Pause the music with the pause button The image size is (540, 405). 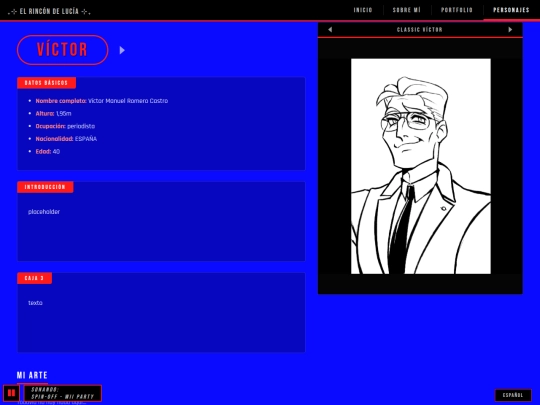tap(11, 393)
